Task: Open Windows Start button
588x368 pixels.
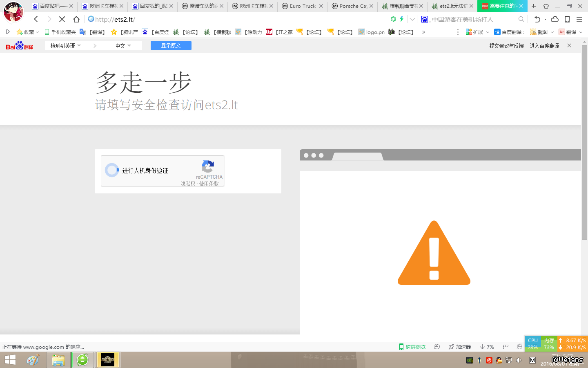Action: pos(10,360)
